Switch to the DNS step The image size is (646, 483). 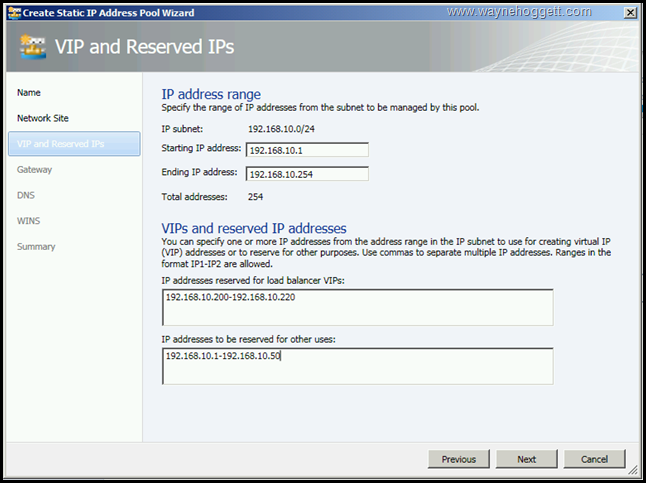click(x=26, y=195)
